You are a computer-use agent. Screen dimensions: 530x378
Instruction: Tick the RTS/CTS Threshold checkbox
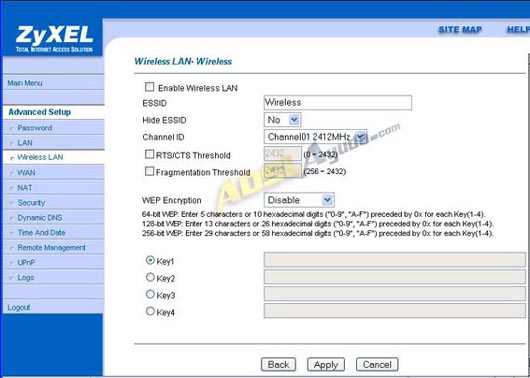tap(149, 155)
